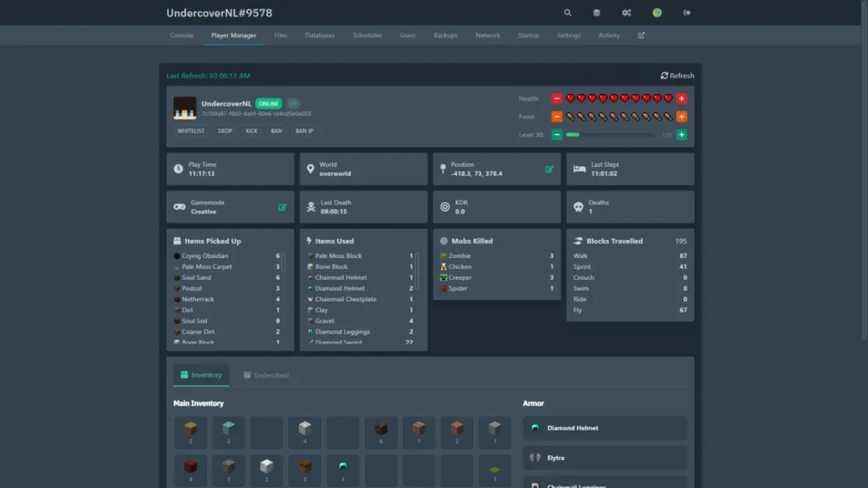
Task: Open the server layers stack icon
Action: pos(597,13)
